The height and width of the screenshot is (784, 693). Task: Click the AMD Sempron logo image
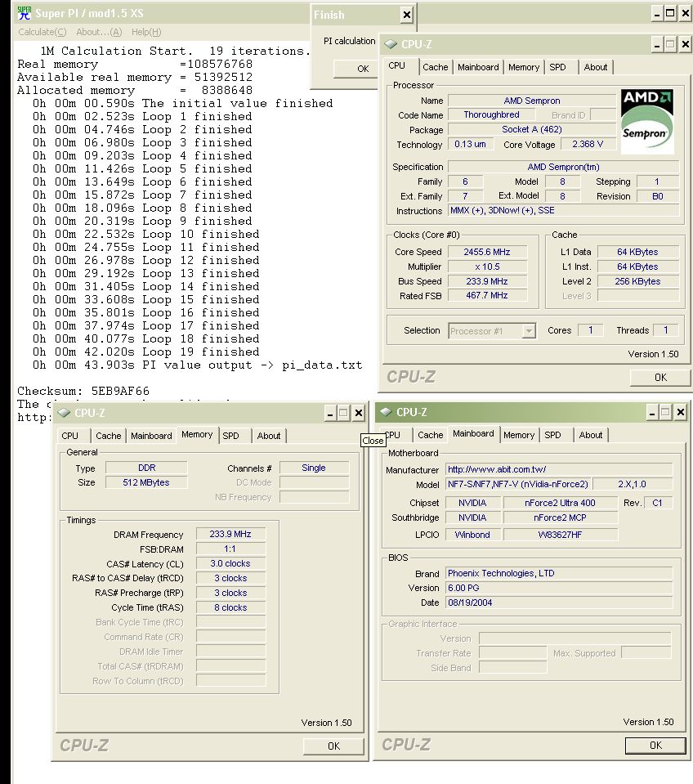click(647, 122)
